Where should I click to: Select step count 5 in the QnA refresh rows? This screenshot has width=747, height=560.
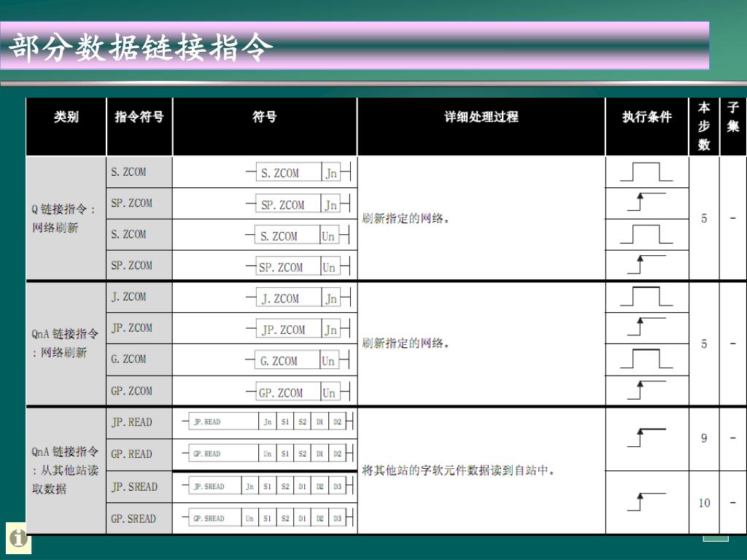tap(704, 344)
